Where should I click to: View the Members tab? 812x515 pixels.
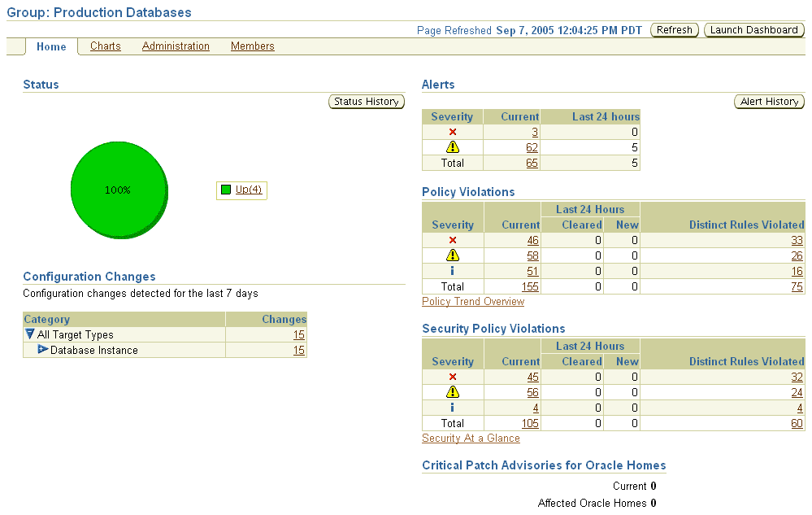[252, 46]
